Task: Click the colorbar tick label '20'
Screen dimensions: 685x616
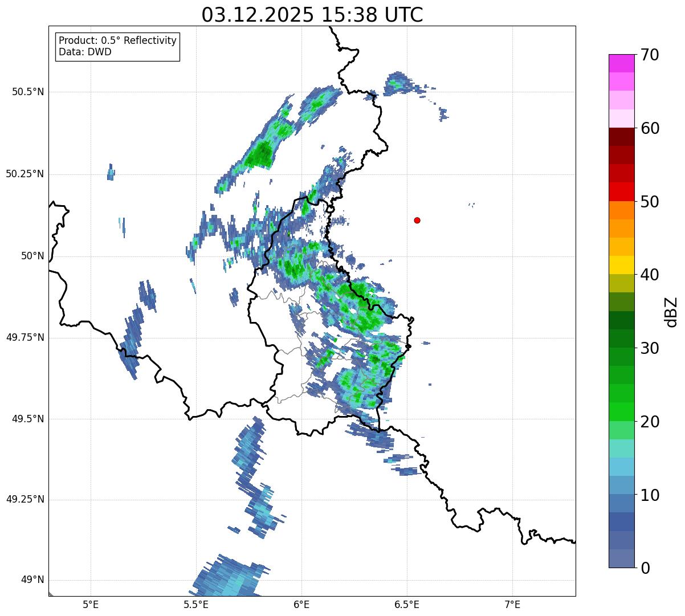Action: (x=650, y=422)
